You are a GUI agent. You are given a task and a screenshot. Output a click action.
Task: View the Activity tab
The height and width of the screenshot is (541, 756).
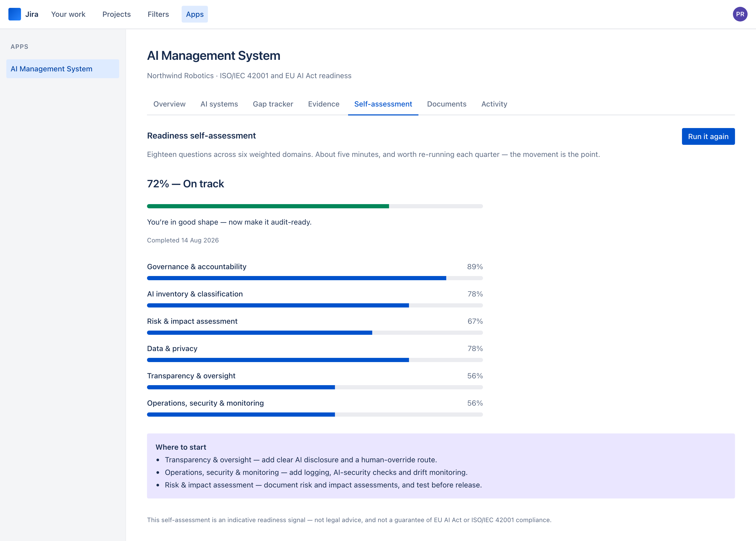tap(494, 104)
